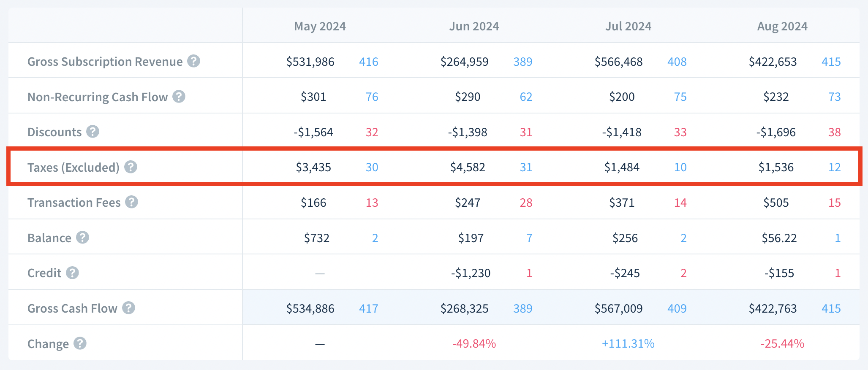Click the Transaction Fees help icon
Image resolution: width=868 pixels, height=370 pixels.
tap(131, 202)
